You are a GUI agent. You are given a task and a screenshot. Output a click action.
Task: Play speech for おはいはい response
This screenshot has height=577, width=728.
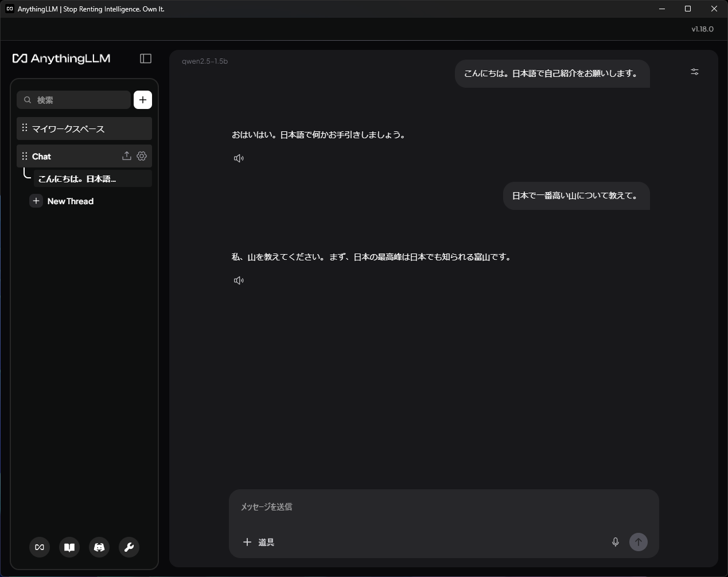click(239, 158)
